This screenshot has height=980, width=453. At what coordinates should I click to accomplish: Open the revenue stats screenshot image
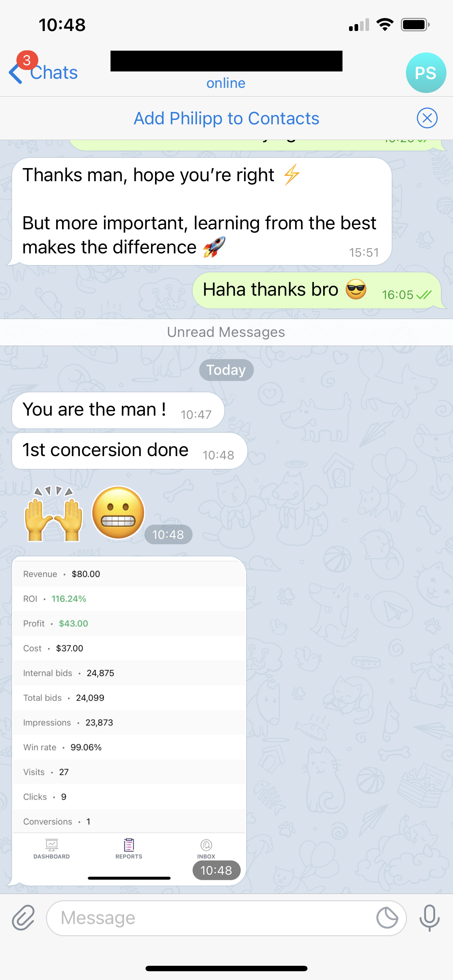pyautogui.click(x=129, y=720)
